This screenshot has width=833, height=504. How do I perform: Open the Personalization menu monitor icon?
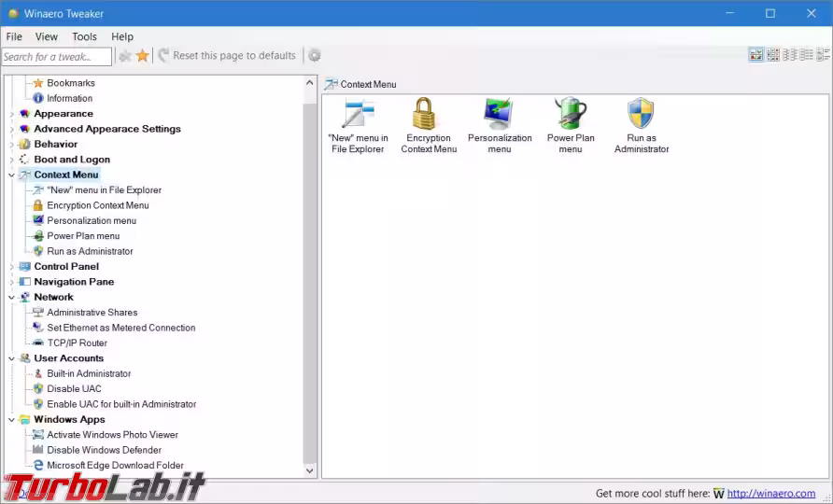(x=499, y=113)
